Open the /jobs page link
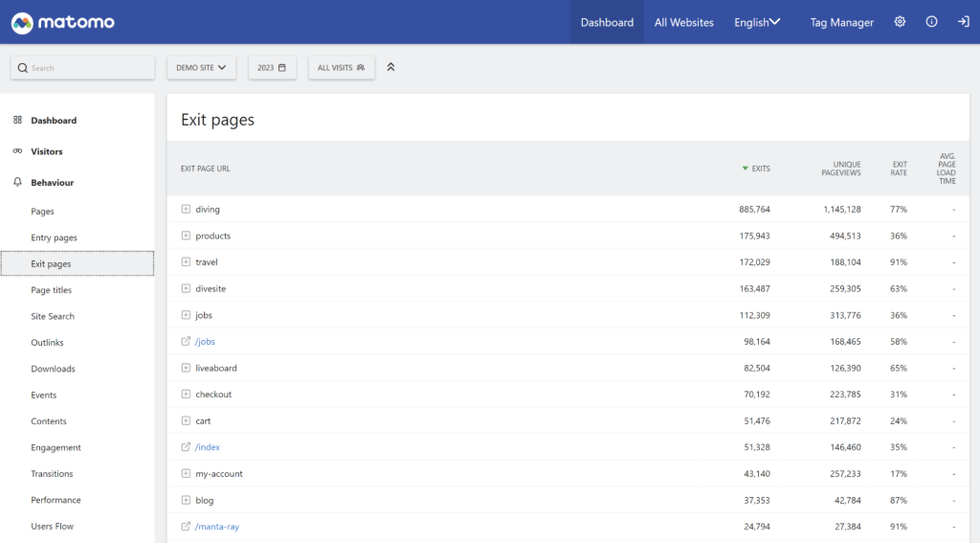Screen dimensions: 980x543 [205, 342]
